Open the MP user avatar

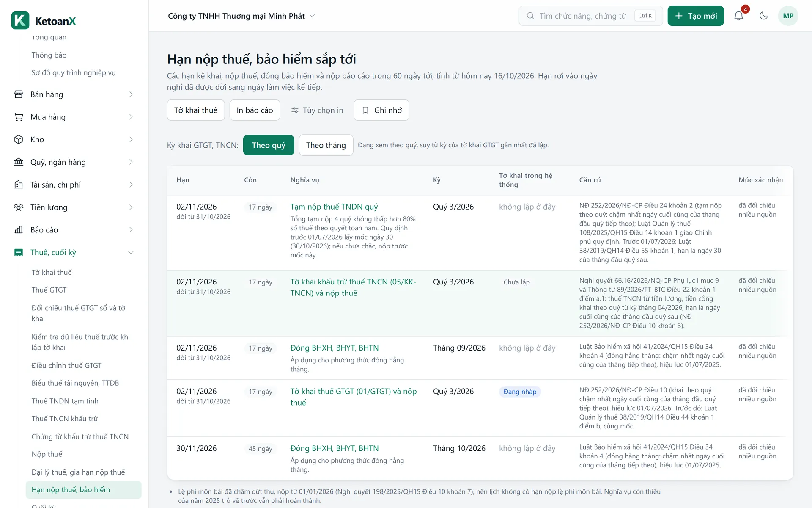point(788,16)
